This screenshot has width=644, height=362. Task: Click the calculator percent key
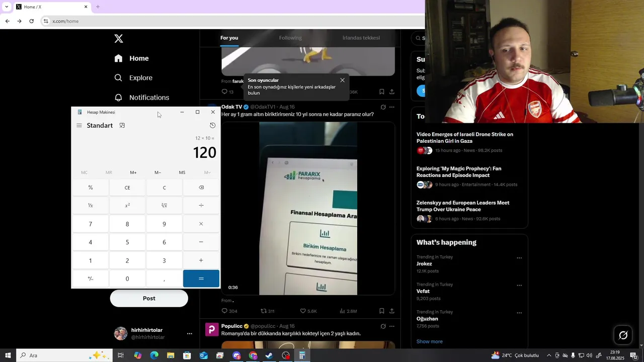click(91, 188)
